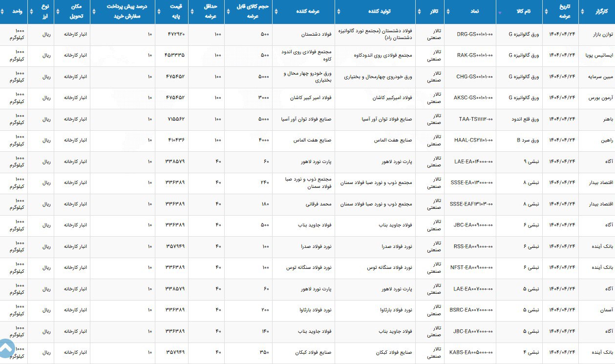Click the scroll-to-top arrow button
Screen dimensions: 615x364
pos(7,349)
